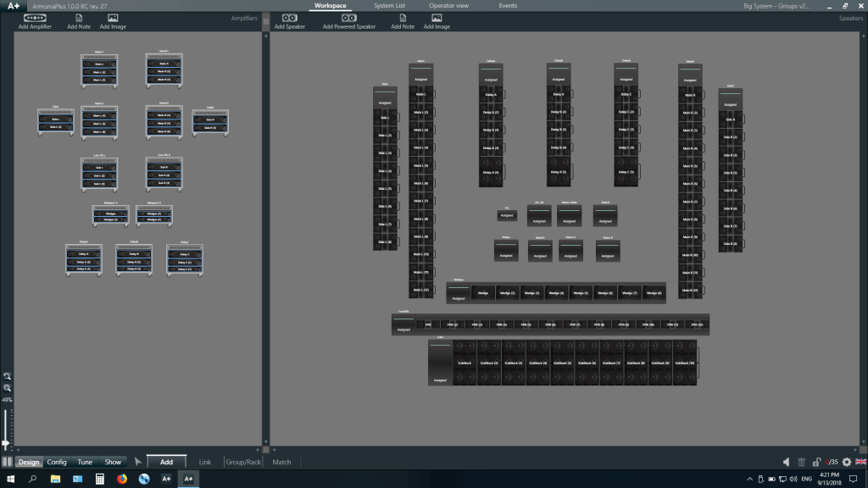868x488 pixels.
Task: Toggle the padlock lock icon
Action: click(x=817, y=462)
